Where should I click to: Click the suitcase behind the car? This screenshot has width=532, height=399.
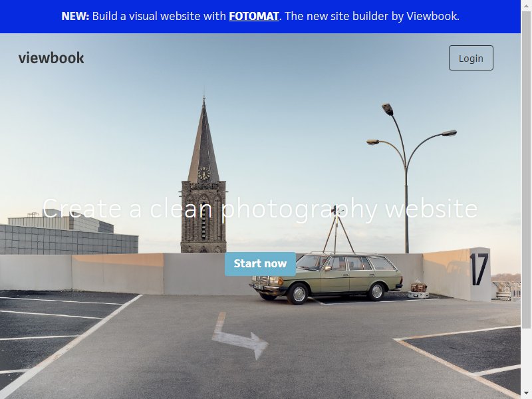(419, 288)
